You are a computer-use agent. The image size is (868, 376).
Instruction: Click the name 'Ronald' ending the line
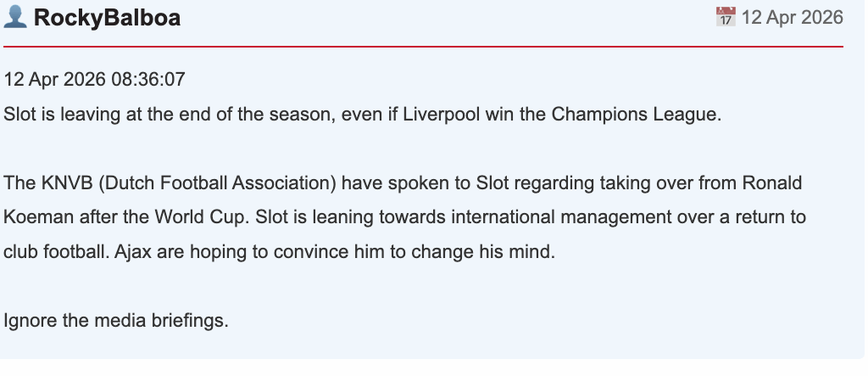771,183
